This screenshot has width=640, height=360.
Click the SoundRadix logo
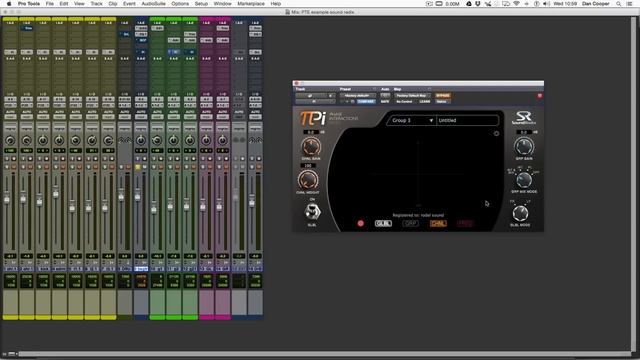click(x=524, y=118)
